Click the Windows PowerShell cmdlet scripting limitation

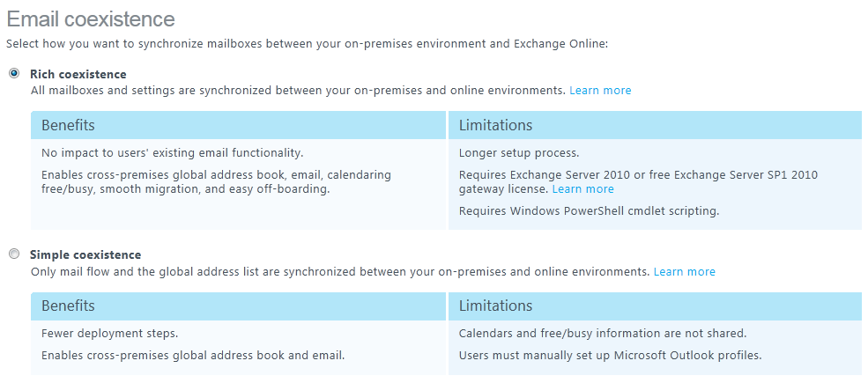coord(589,210)
